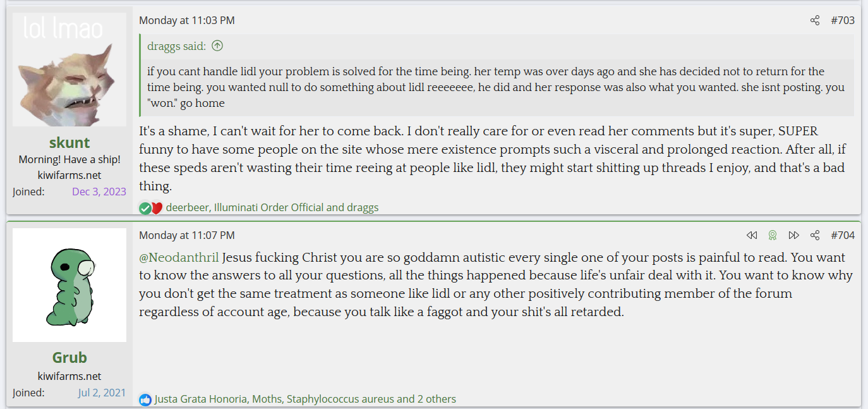The width and height of the screenshot is (868, 409).
Task: Click "draggs said:" quote header
Action: coord(178,46)
